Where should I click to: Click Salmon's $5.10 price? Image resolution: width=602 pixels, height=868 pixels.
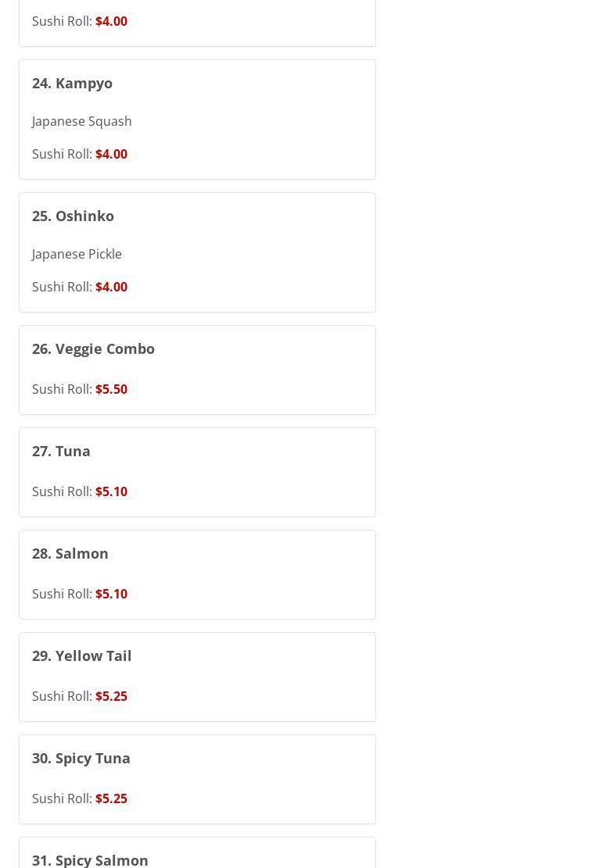point(111,594)
